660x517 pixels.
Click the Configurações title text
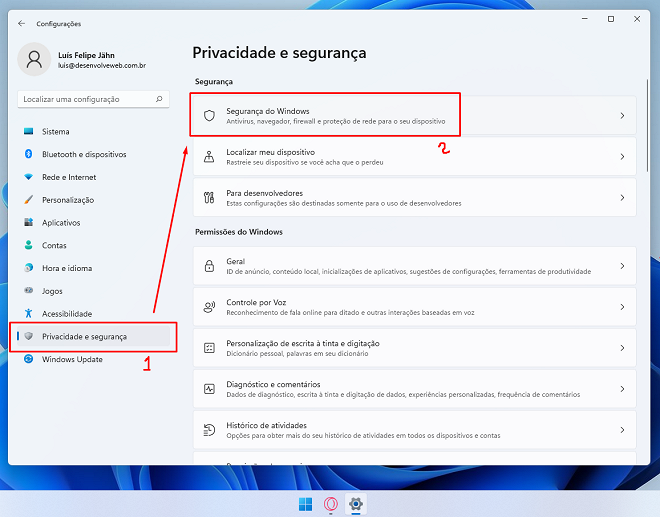[x=59, y=24]
